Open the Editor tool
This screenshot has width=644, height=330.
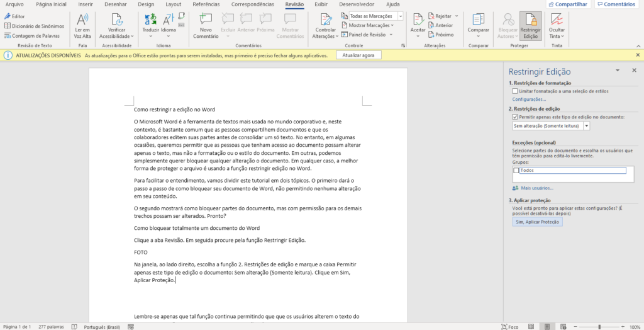click(x=15, y=16)
